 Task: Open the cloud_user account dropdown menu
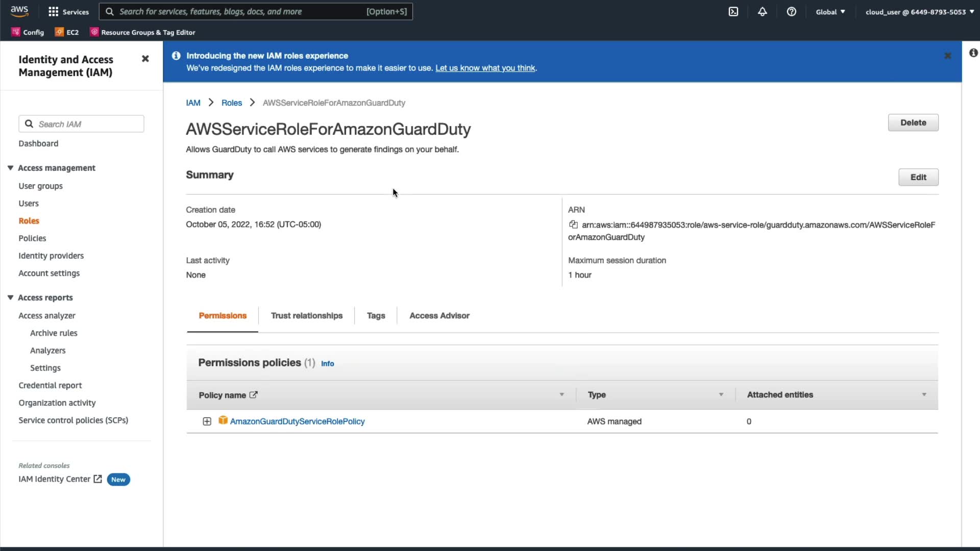pyautogui.click(x=919, y=12)
